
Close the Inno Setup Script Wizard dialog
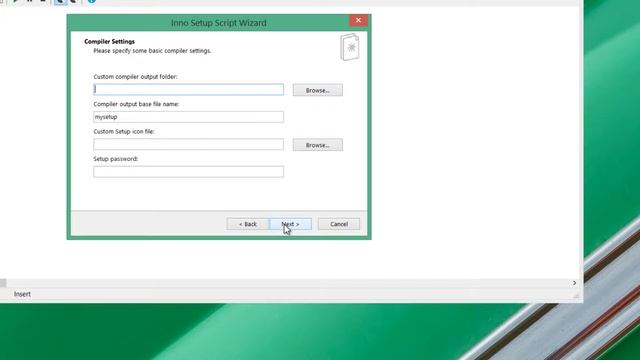pos(358,20)
